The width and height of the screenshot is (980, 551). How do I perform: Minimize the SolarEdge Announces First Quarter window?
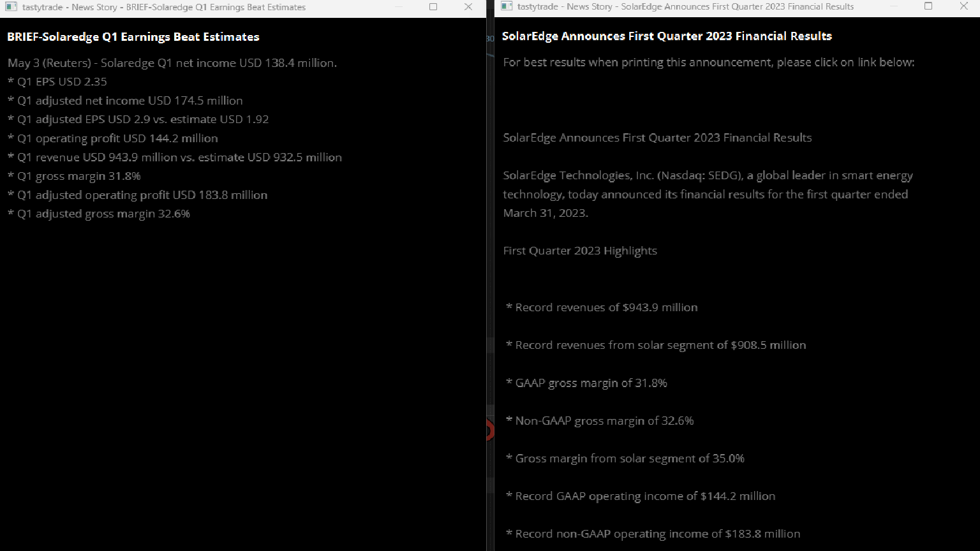tap(893, 6)
